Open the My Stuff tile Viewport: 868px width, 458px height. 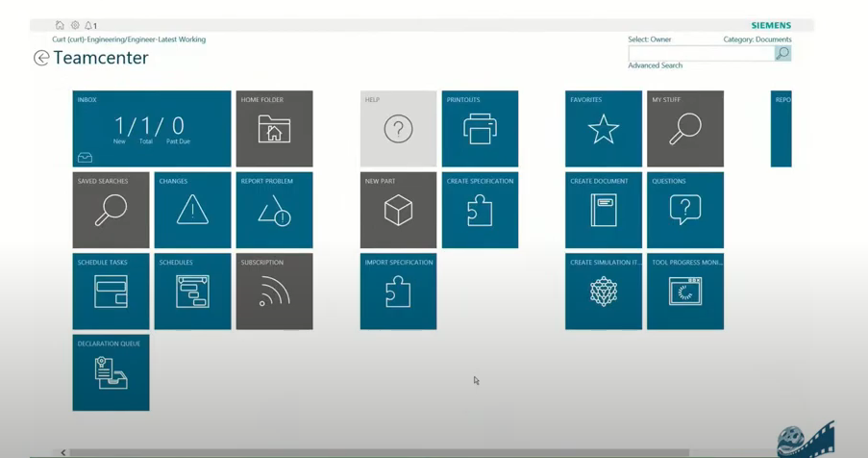(685, 129)
